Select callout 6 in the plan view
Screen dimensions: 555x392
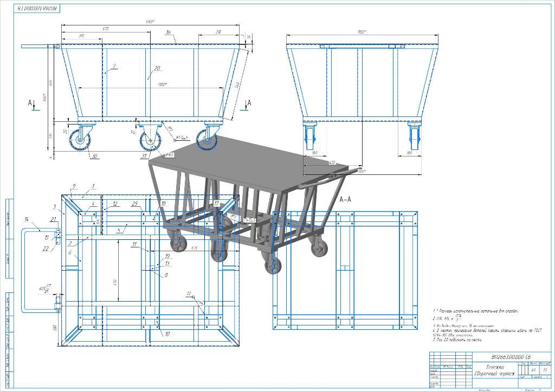pyautogui.click(x=70, y=252)
